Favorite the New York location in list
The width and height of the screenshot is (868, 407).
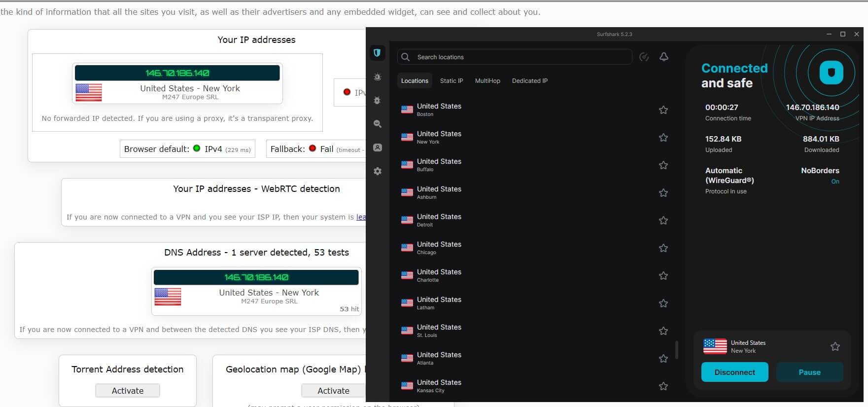click(x=663, y=138)
